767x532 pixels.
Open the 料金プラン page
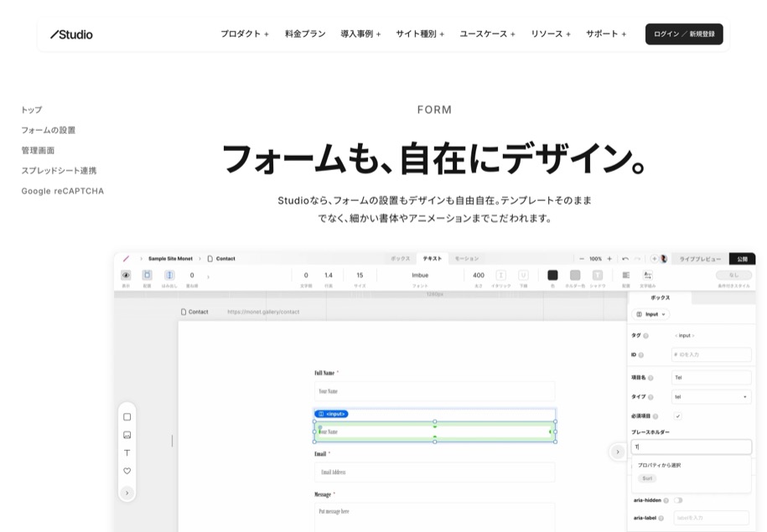tap(305, 34)
